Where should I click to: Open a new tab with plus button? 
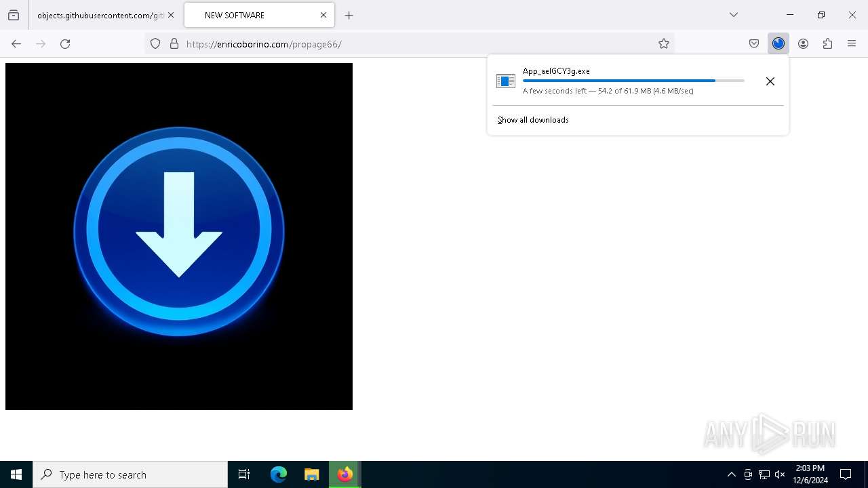(349, 15)
